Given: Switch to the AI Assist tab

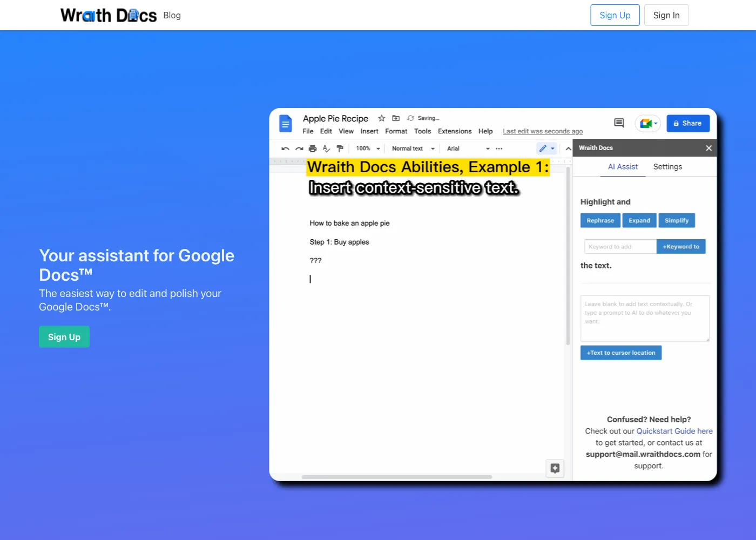Looking at the screenshot, I should pyautogui.click(x=623, y=167).
